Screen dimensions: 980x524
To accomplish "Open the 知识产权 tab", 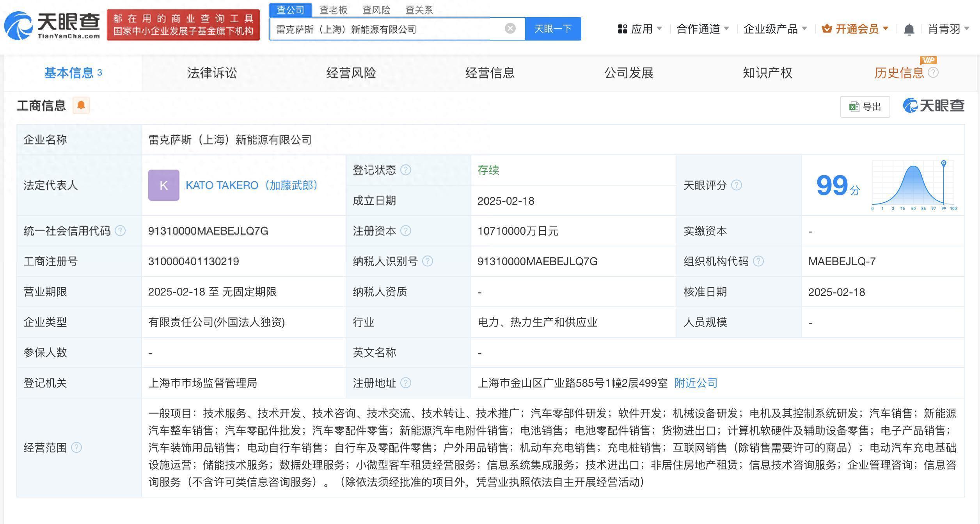I will coord(767,73).
